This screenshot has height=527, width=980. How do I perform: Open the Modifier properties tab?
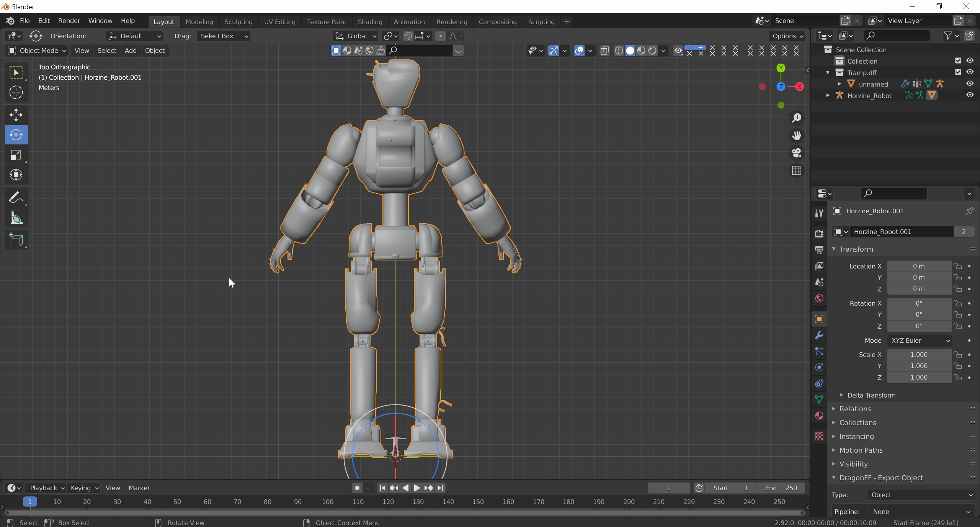(x=819, y=336)
